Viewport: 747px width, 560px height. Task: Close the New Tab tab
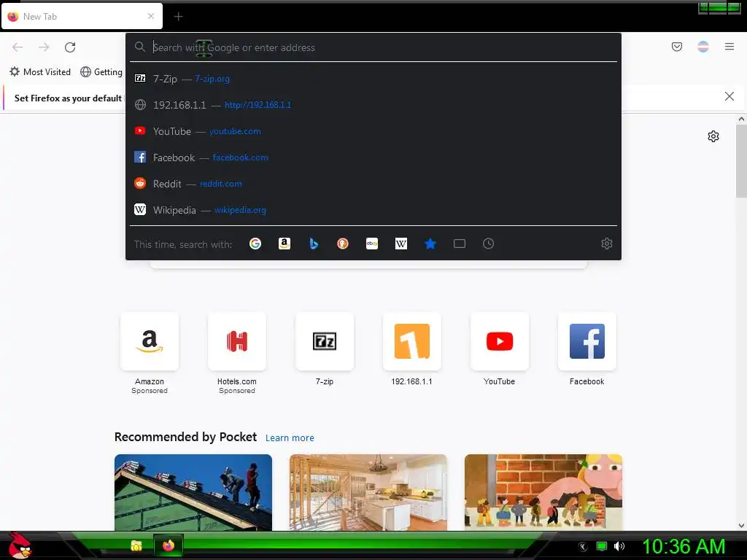(151, 16)
